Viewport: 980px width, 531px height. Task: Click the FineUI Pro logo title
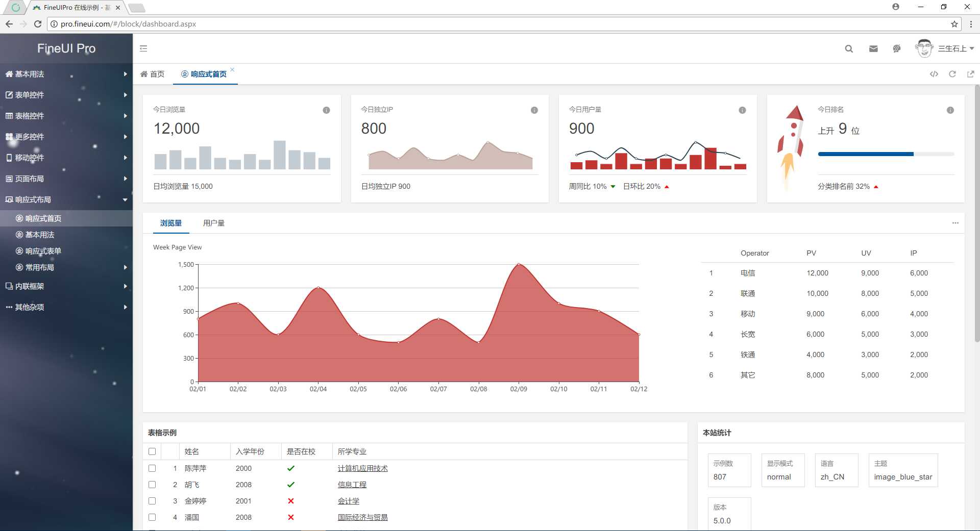pos(66,48)
